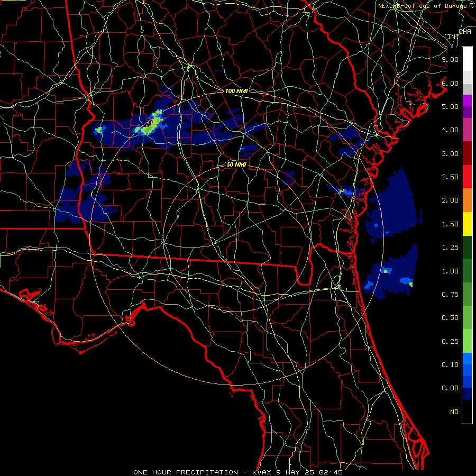Select the yellow swatch beside 1.50

(x=467, y=224)
